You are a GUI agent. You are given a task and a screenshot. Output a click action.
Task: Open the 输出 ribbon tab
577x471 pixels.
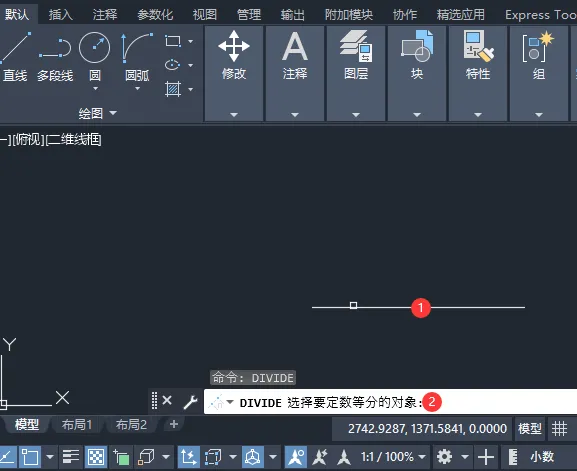[293, 15]
